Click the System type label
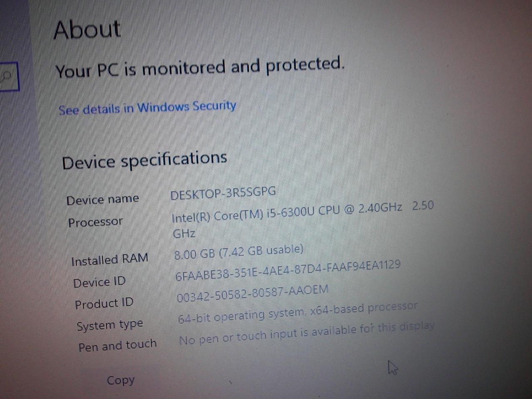Image resolution: width=532 pixels, height=399 pixels. [110, 325]
